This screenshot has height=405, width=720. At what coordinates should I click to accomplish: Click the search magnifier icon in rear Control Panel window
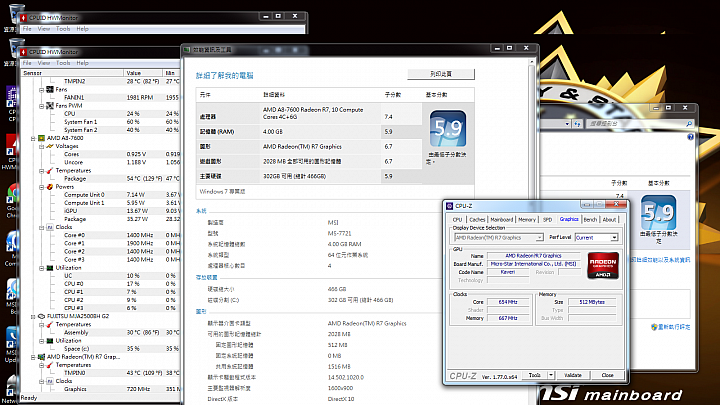tap(689, 124)
